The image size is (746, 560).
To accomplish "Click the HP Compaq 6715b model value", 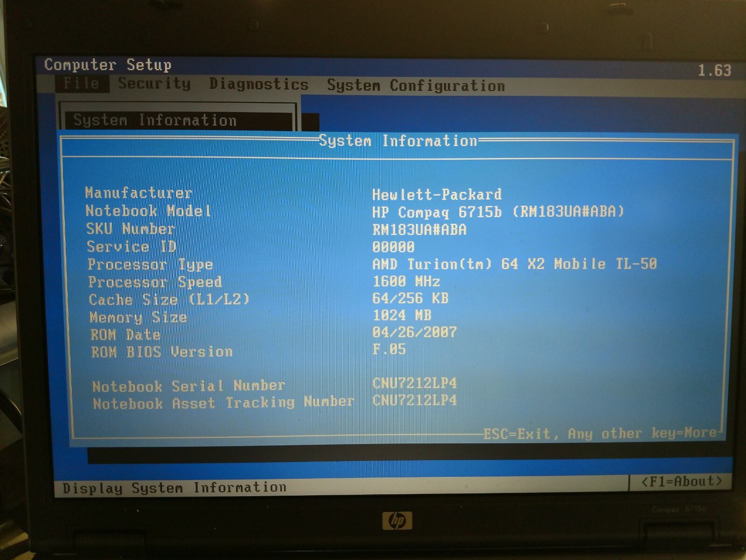I will coord(498,212).
